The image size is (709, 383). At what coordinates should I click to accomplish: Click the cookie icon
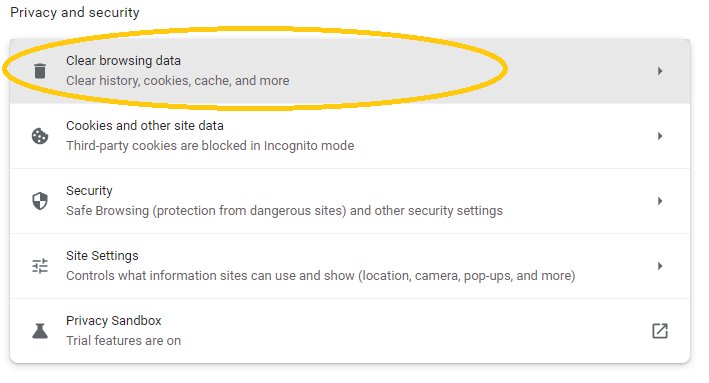tap(40, 136)
